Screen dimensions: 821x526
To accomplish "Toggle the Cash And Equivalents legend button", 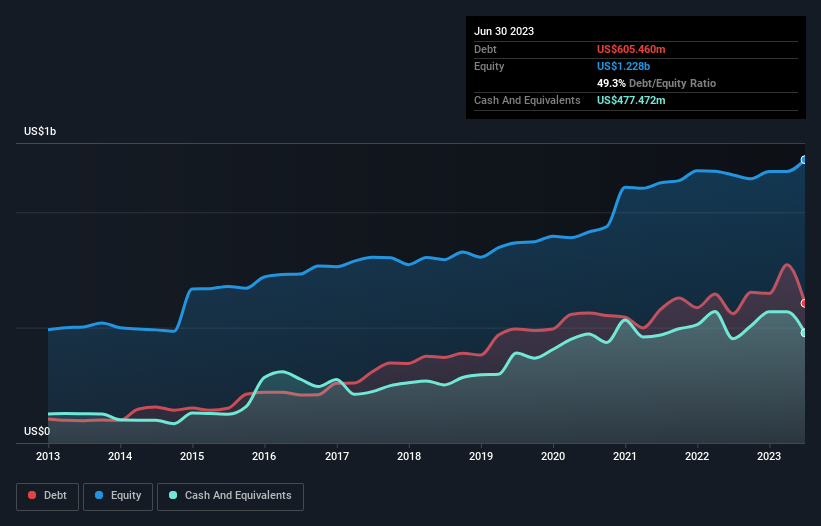I will [230, 496].
